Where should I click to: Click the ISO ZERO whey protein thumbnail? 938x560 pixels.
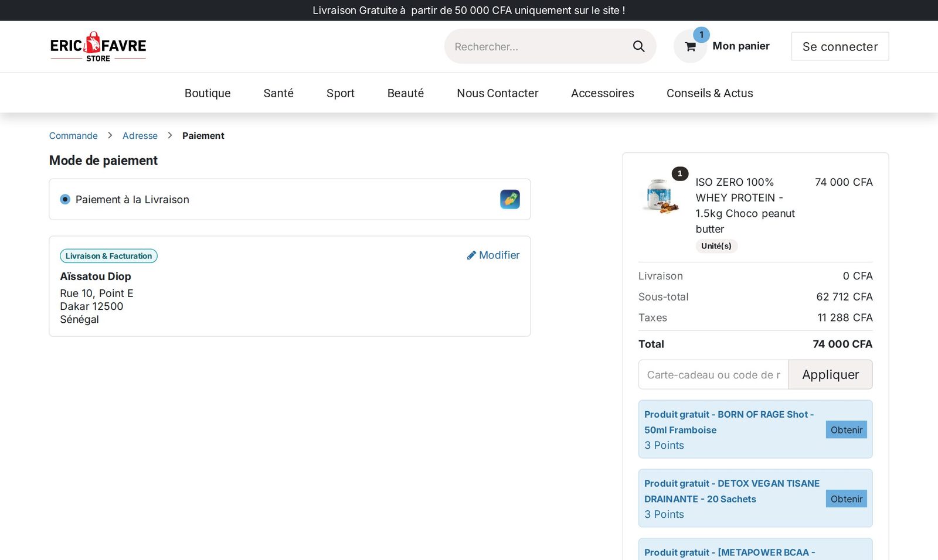tap(662, 195)
